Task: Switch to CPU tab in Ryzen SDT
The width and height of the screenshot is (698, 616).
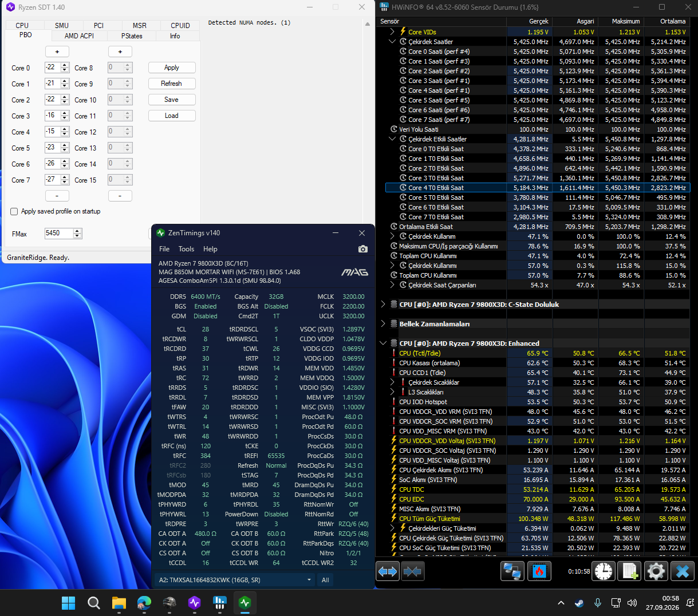Action: (x=22, y=25)
